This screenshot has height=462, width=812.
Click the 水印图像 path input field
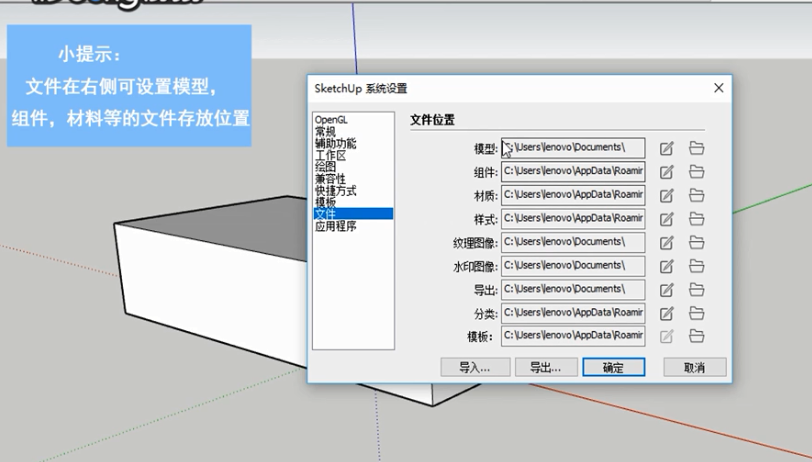573,266
